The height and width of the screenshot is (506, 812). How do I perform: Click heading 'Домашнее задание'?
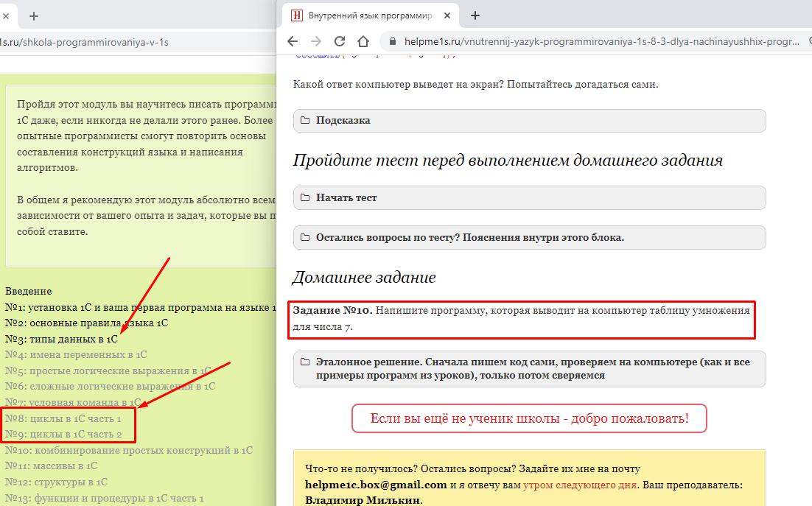click(364, 278)
